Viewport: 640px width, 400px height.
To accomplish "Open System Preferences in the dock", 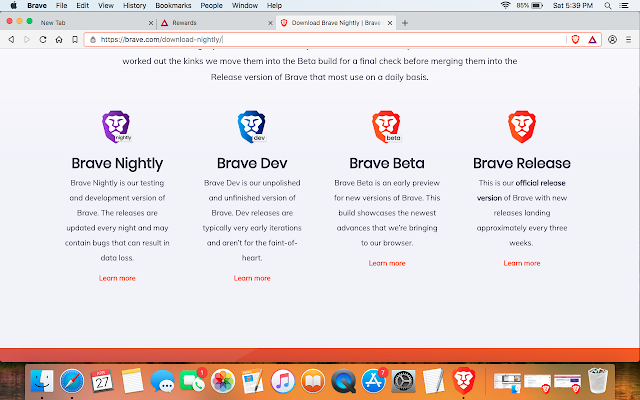I will (404, 381).
